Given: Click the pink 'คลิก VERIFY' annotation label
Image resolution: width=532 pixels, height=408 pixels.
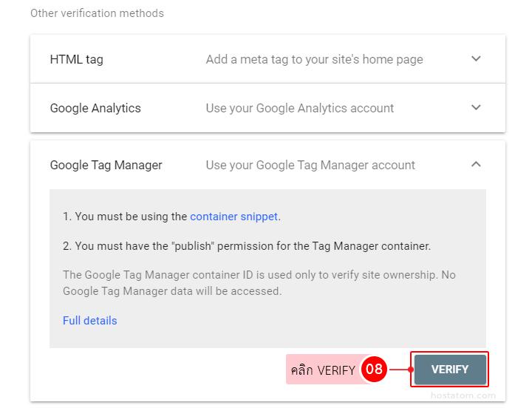Looking at the screenshot, I should [323, 370].
